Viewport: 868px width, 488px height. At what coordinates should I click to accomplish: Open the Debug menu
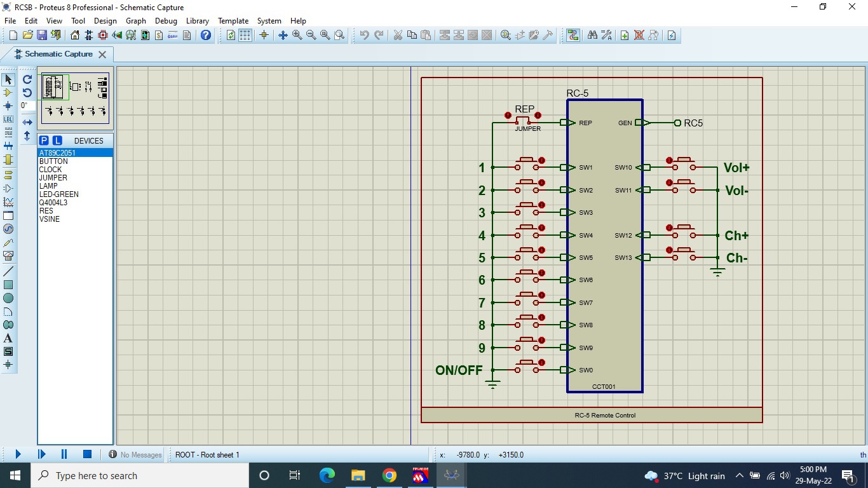[166, 21]
